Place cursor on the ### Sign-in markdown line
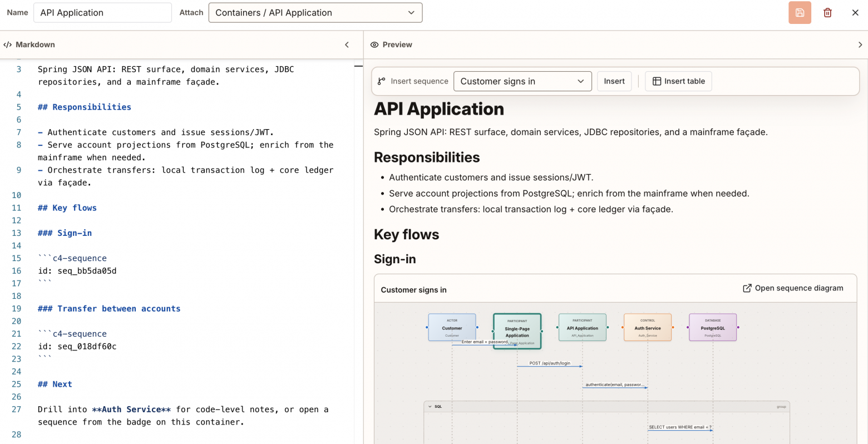Image resolution: width=868 pixels, height=444 pixels. pyautogui.click(x=65, y=233)
